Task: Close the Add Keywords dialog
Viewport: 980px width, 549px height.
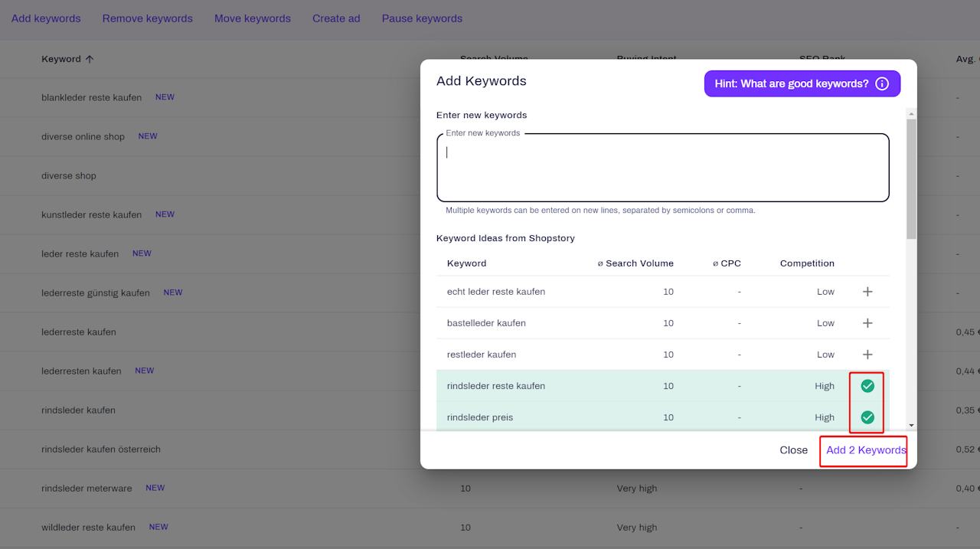Action: coord(793,450)
